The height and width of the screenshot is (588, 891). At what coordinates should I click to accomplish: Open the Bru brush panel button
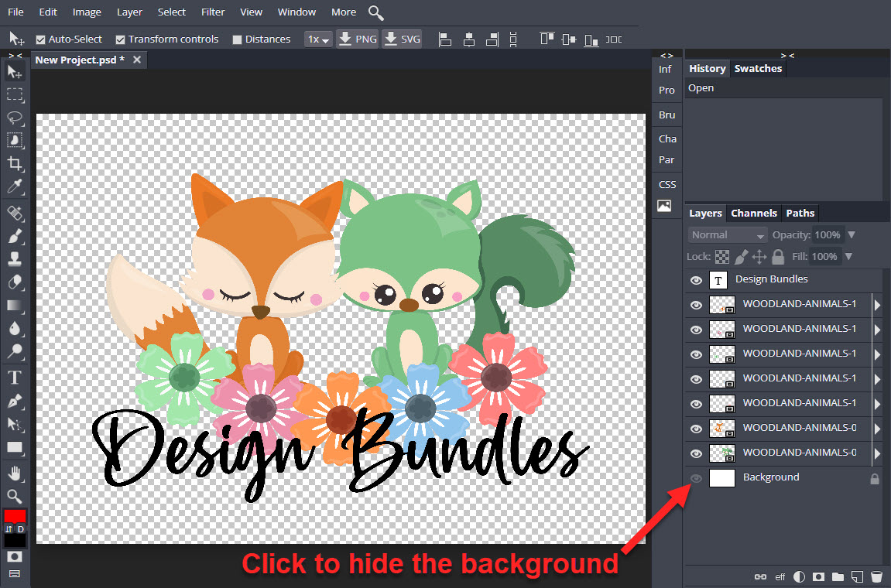coord(667,115)
